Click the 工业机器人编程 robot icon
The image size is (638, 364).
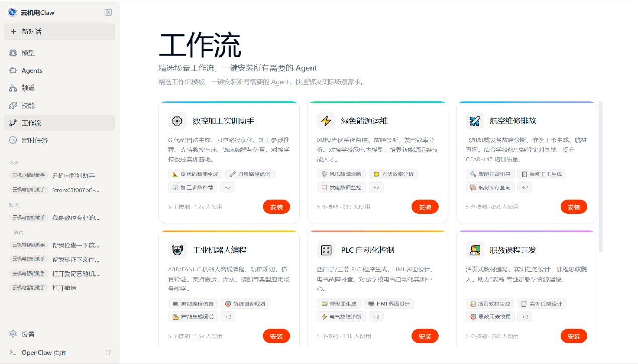point(177,250)
